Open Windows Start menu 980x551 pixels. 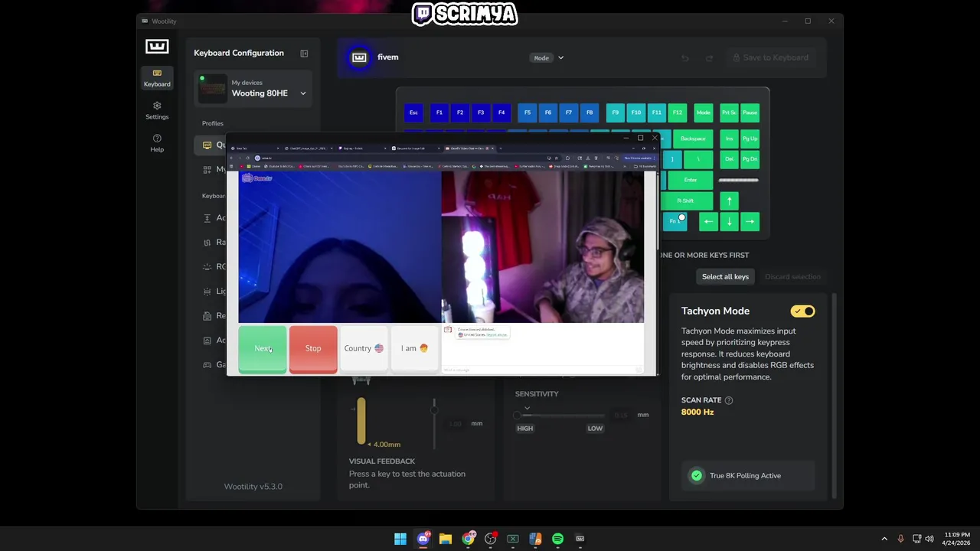pyautogui.click(x=400, y=539)
